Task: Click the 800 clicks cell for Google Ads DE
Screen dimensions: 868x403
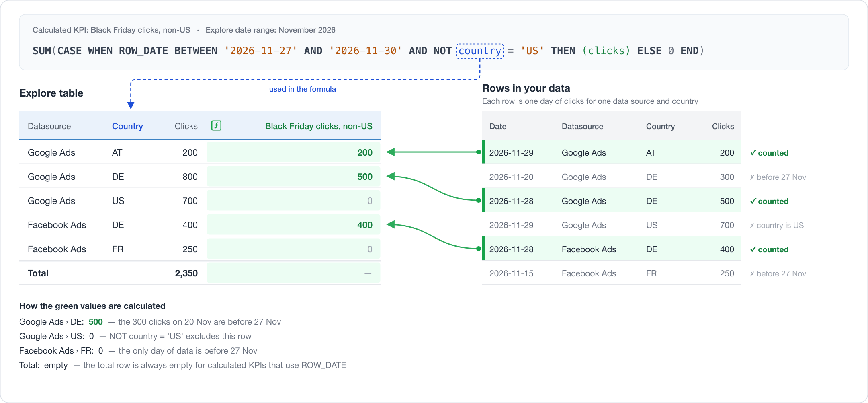Action: point(190,177)
